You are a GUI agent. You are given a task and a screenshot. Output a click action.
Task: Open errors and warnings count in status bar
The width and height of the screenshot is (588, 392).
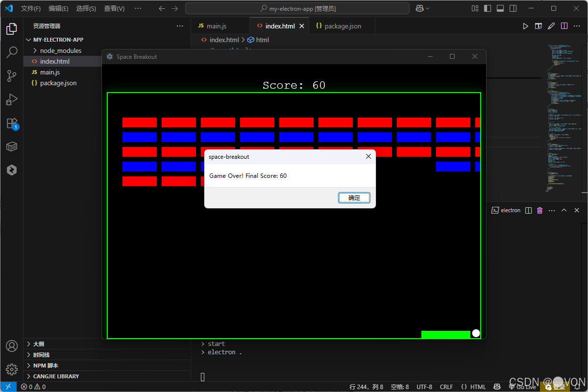(33, 387)
